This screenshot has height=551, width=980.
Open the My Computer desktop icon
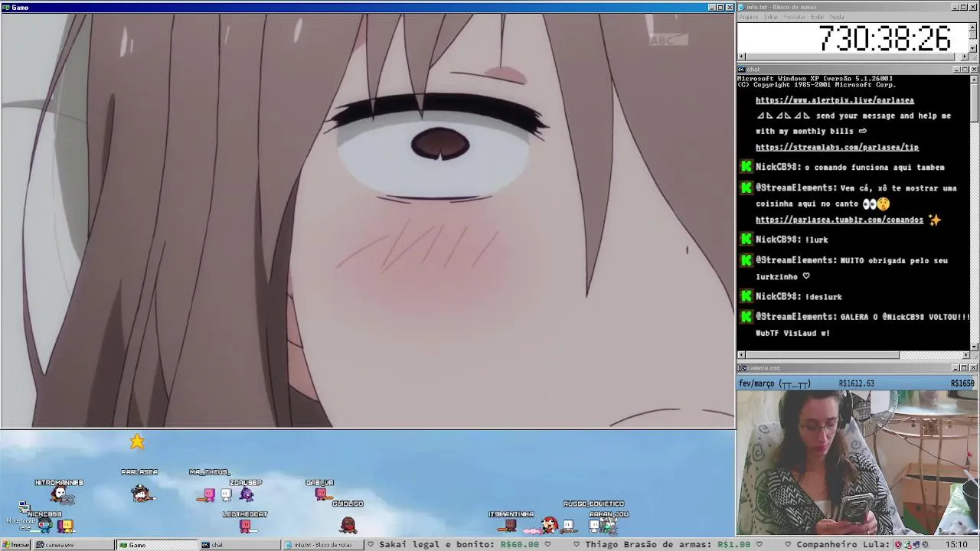coord(24,508)
